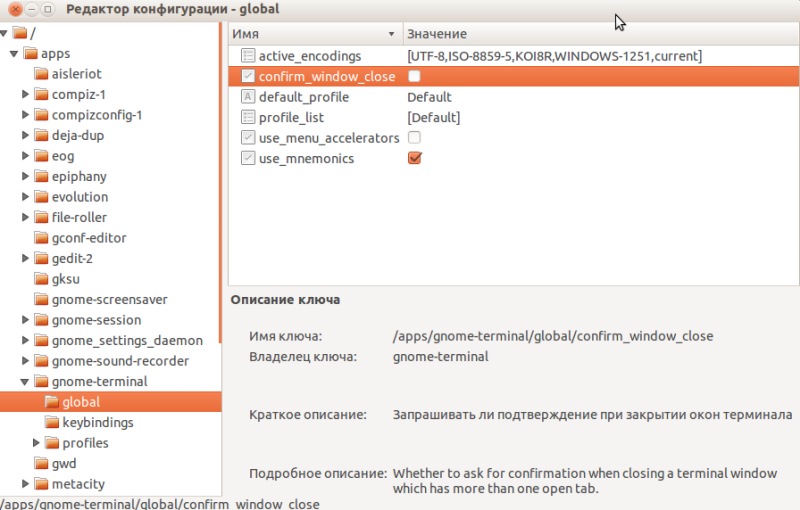This screenshot has width=800, height=510.
Task: Collapse the gnome-terminal tree node
Action: click(24, 381)
